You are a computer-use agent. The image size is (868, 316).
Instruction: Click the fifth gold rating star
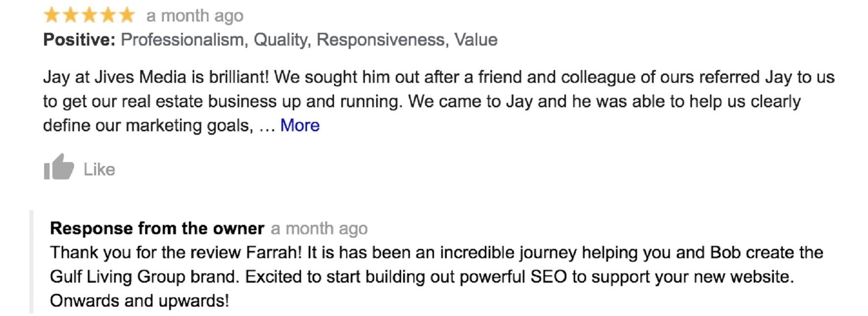point(127,15)
